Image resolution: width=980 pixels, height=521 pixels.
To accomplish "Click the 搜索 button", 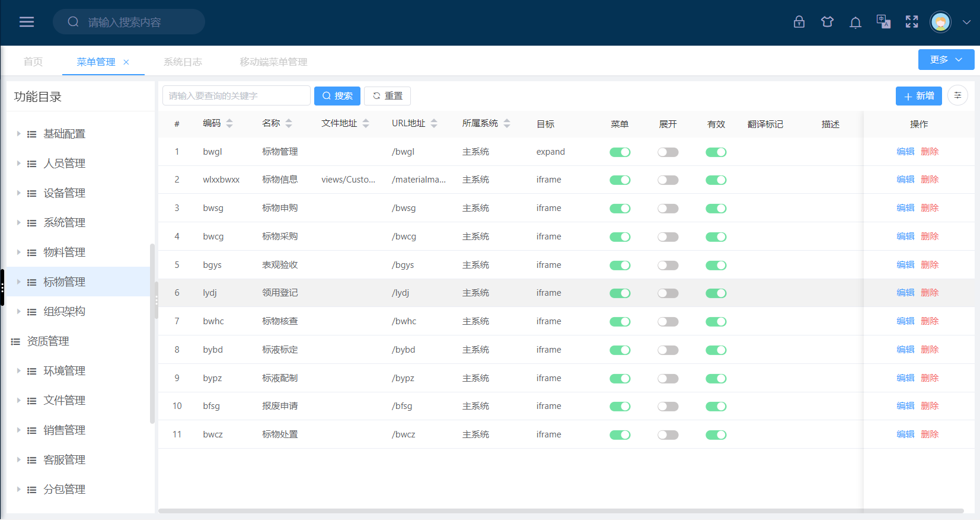I will coord(337,95).
